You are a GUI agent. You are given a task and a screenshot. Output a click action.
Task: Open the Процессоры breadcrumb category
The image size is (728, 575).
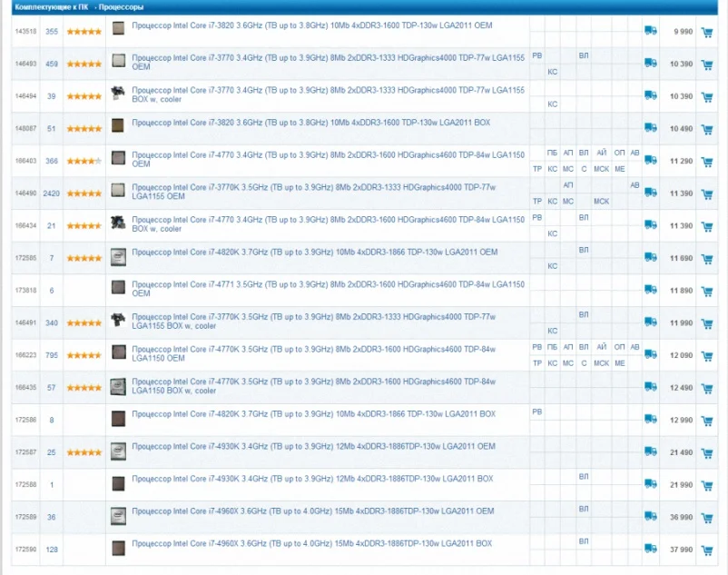click(x=121, y=7)
